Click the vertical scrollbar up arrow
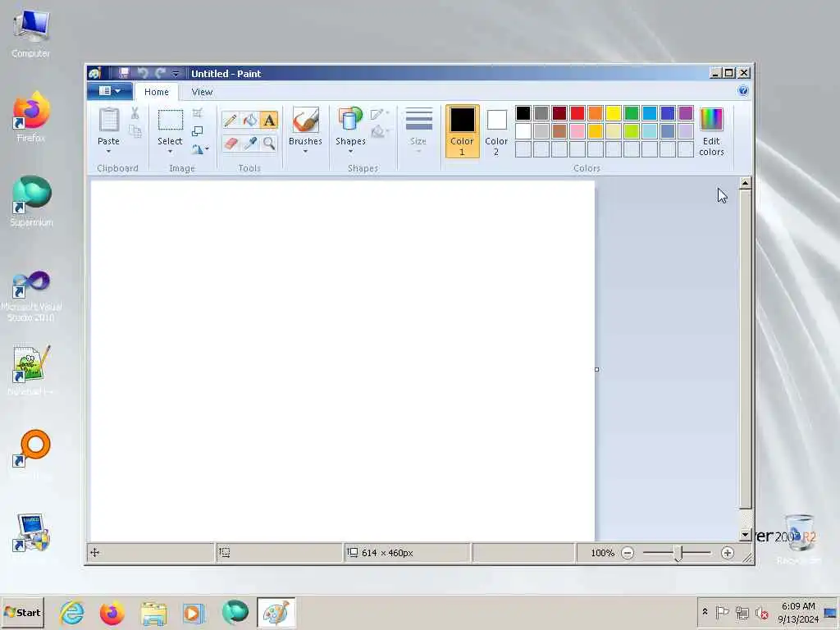This screenshot has height=630, width=840. [745, 183]
